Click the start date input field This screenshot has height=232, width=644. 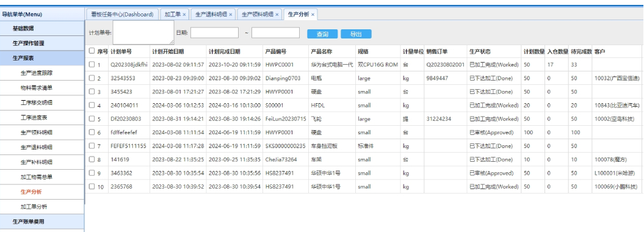214,33
